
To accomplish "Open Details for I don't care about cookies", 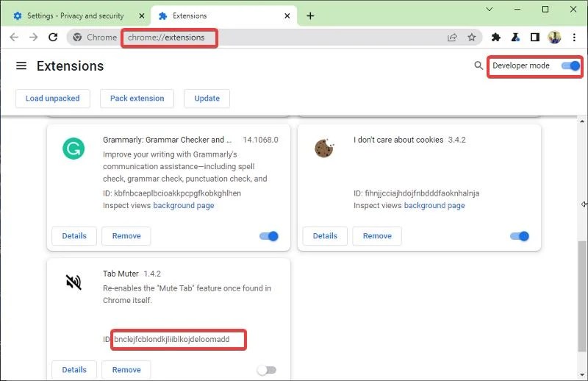I will (x=325, y=236).
